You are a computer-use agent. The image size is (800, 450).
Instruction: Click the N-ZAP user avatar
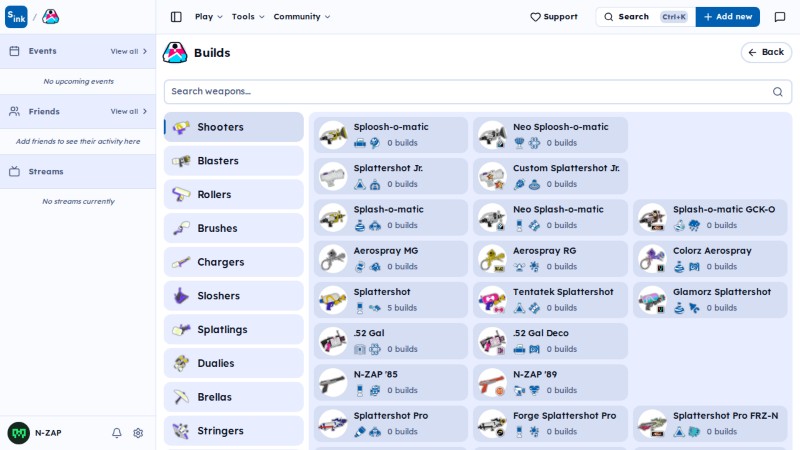point(19,433)
